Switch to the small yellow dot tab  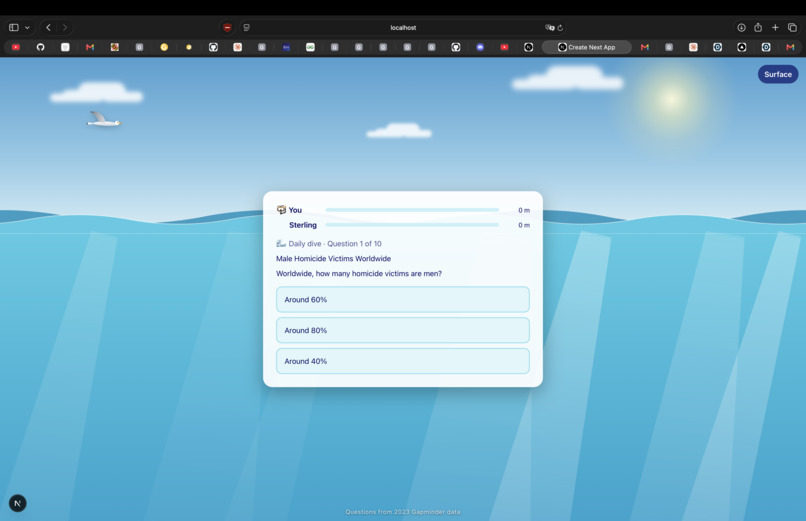[x=189, y=47]
